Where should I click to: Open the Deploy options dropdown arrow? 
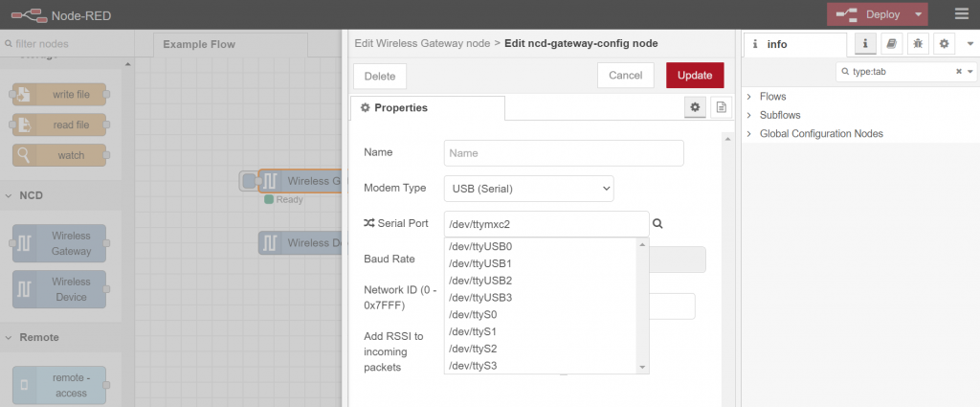918,14
